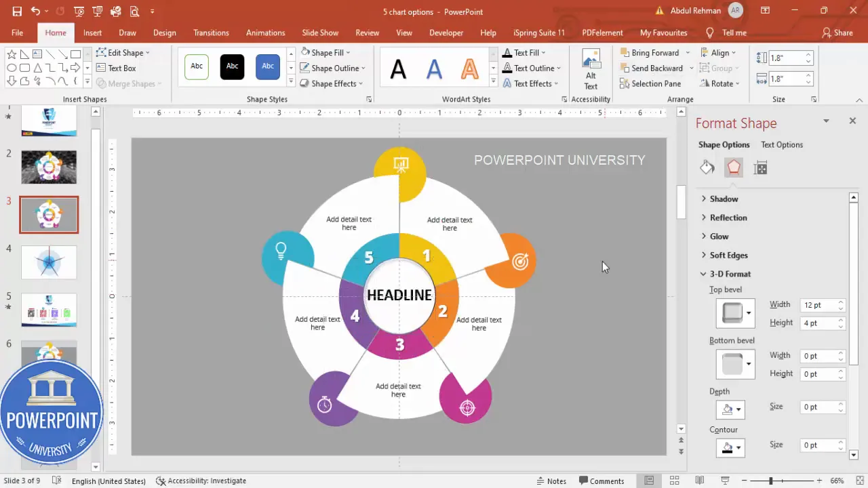Click Shape Styles dialog launcher
868x488 pixels.
tap(369, 100)
